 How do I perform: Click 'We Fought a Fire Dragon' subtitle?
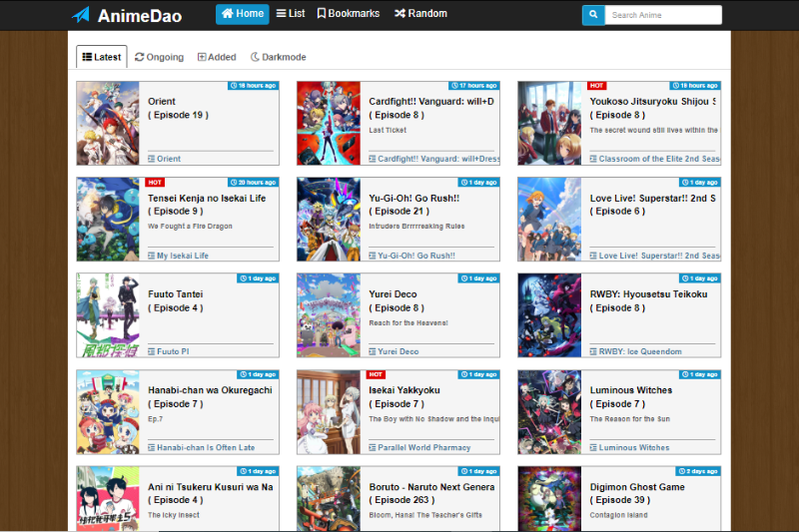pos(190,226)
